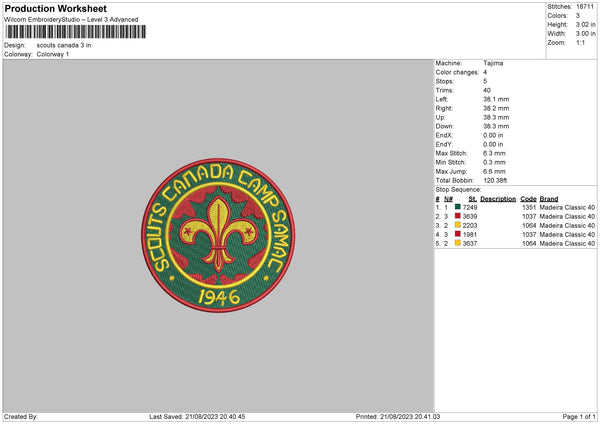Screen dimensions: 600x424
Task: Click the barcode under the worksheet title
Action: [76, 32]
